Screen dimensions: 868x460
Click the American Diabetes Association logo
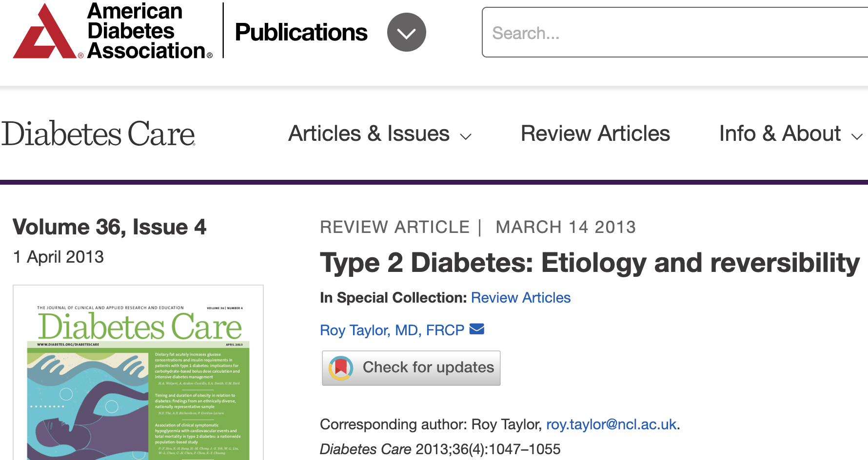(112, 32)
